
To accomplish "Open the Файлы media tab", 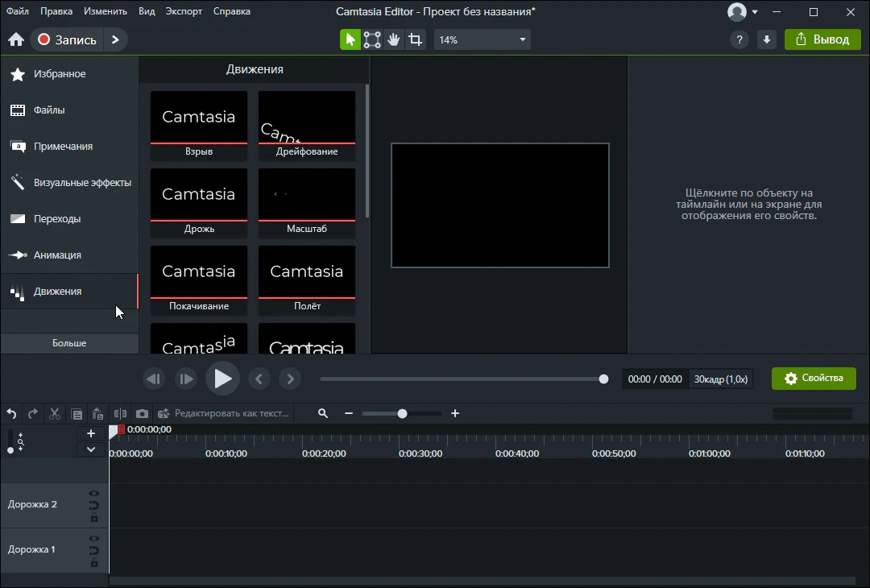I will tap(69, 110).
